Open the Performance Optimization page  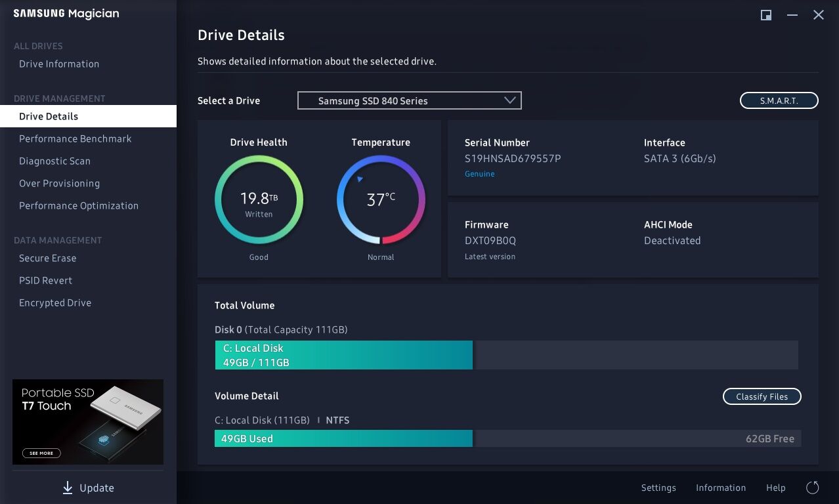pos(79,205)
